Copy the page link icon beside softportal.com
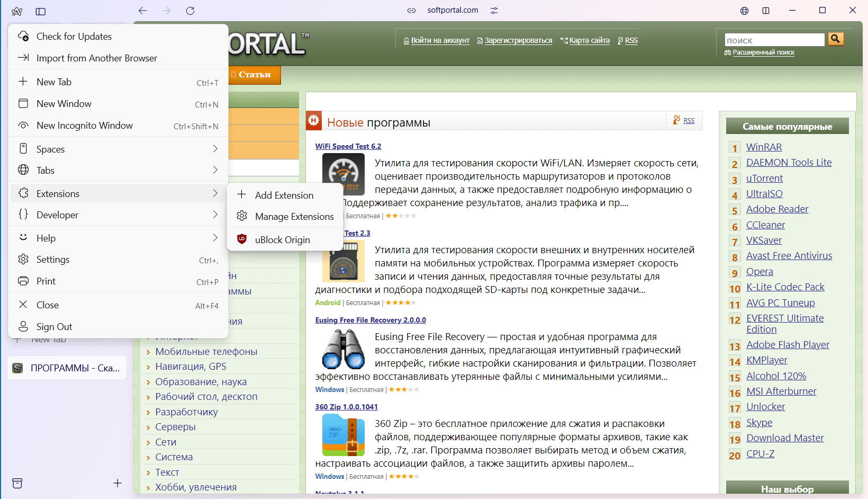The width and height of the screenshot is (868, 499). click(x=411, y=11)
